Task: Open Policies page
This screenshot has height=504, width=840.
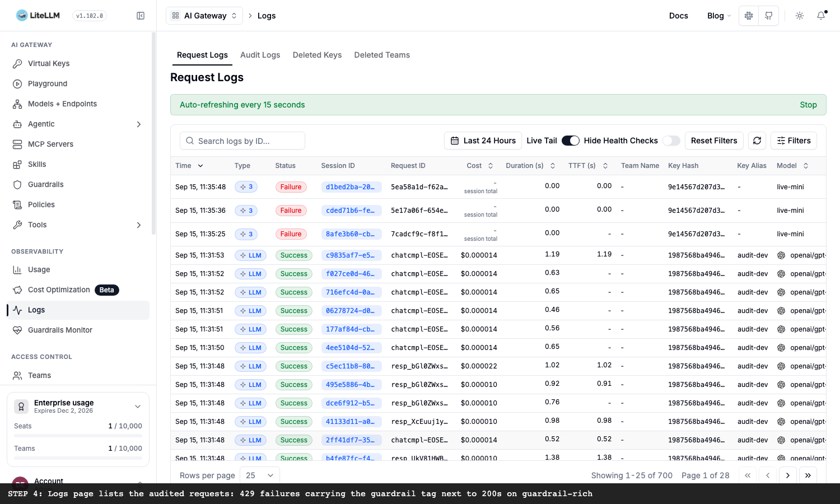Action: tap(78, 204)
